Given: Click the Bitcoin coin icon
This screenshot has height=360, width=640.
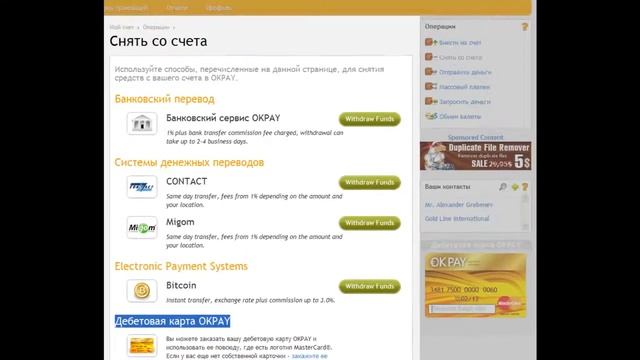Looking at the screenshot, I should 142,291.
